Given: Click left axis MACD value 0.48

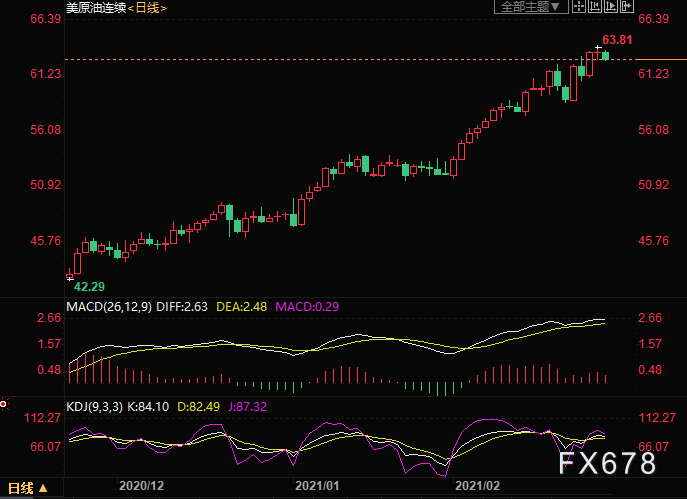Looking at the screenshot, I should [49, 370].
